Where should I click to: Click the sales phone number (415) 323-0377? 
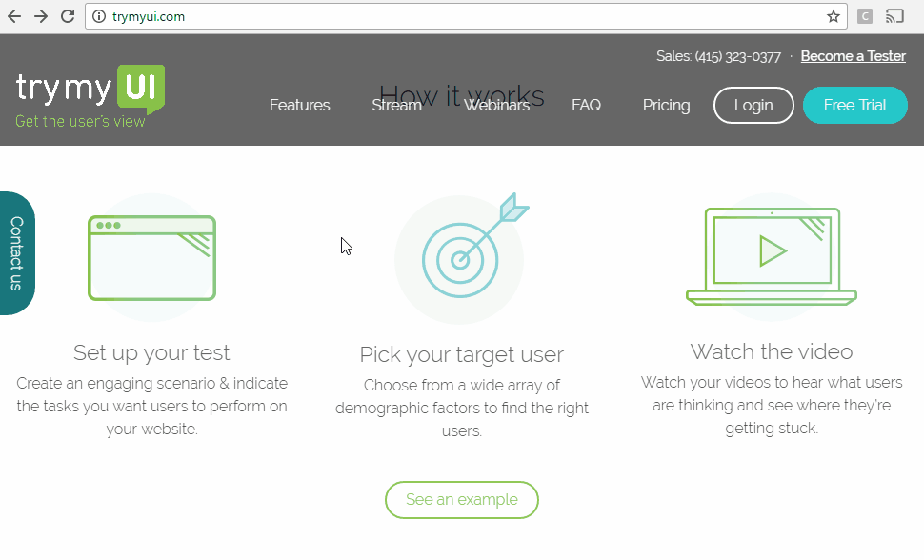pyautogui.click(x=738, y=56)
